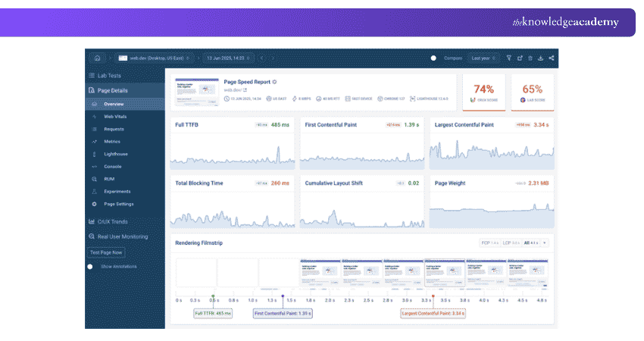Select the LCP filmstrip range button
The height and width of the screenshot is (341, 644).
click(x=511, y=242)
